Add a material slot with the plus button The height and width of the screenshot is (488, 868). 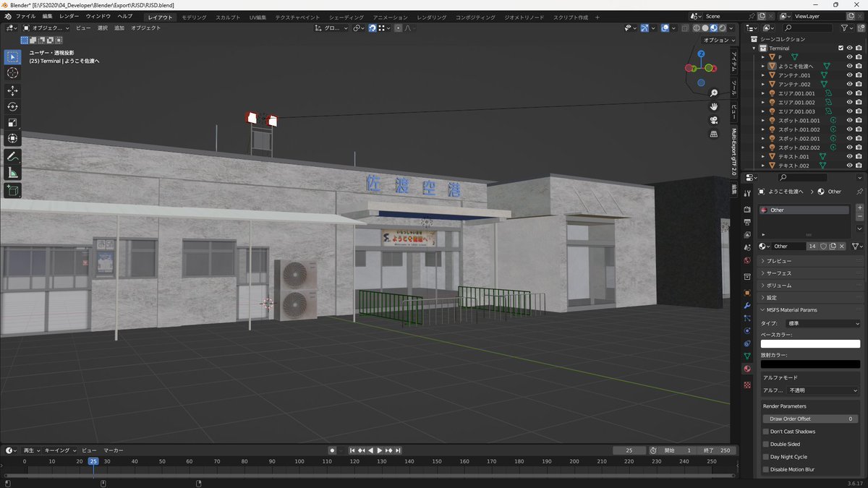tap(859, 208)
